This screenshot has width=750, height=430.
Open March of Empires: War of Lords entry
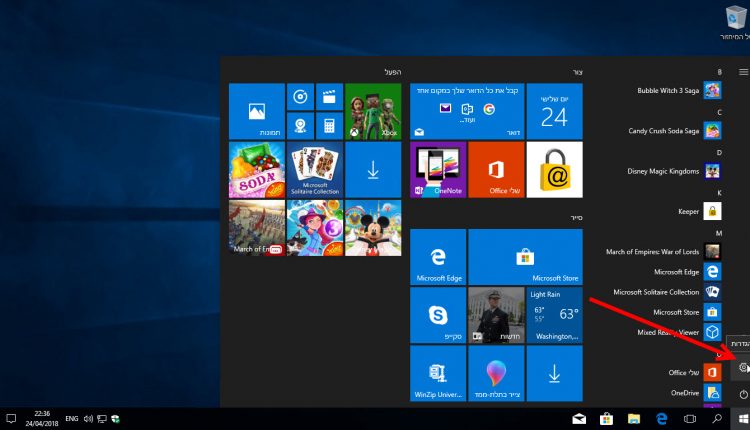coord(662,252)
